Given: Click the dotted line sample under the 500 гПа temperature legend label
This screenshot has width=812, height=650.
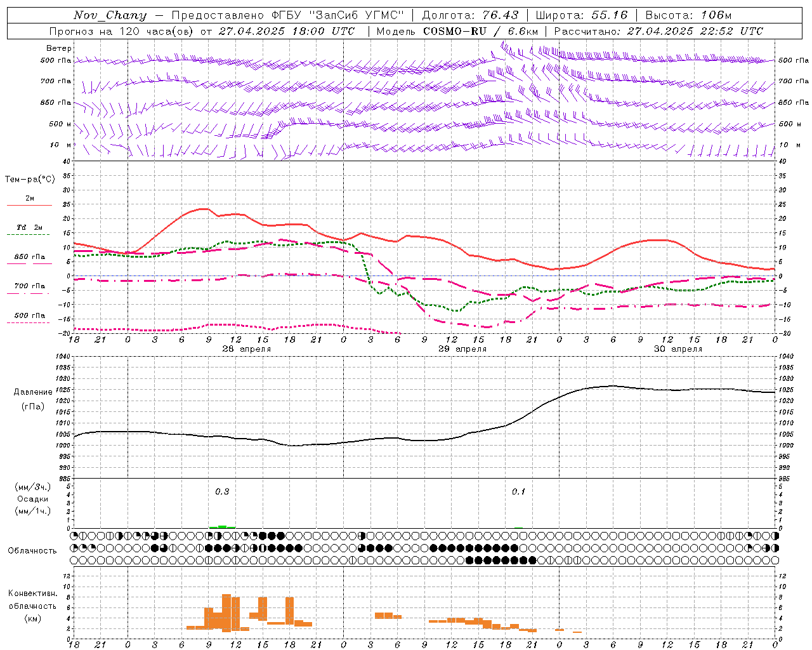Looking at the screenshot, I should tap(29, 323).
